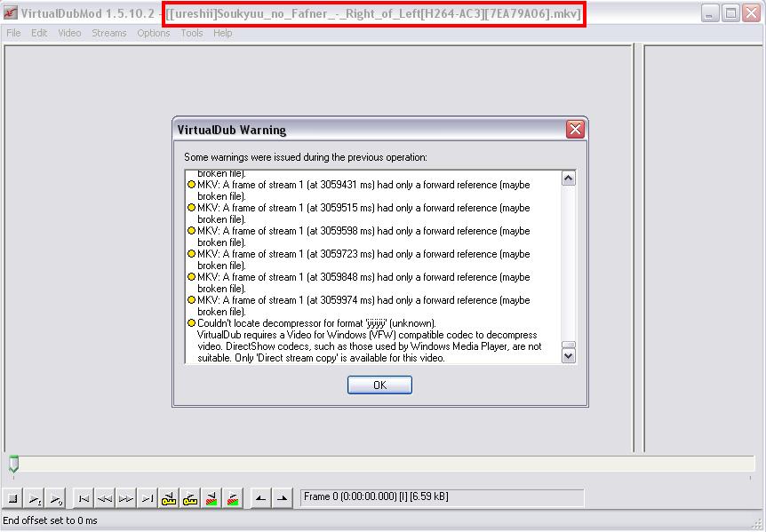
Task: Select the "Couldn't locate decompressor" warning
Action: point(364,340)
